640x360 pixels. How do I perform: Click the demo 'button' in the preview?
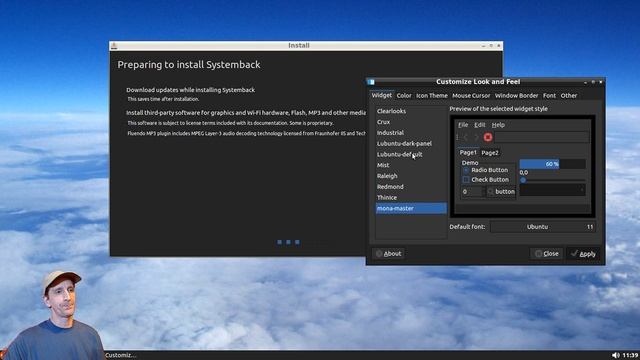(x=502, y=191)
